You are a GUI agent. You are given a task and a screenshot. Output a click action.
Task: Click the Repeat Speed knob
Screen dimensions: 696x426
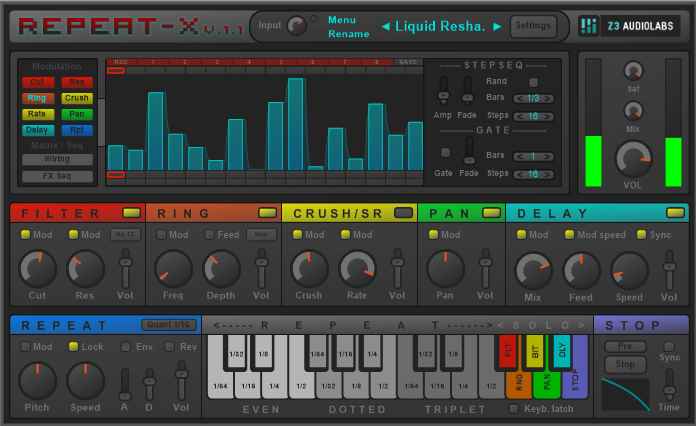86,380
